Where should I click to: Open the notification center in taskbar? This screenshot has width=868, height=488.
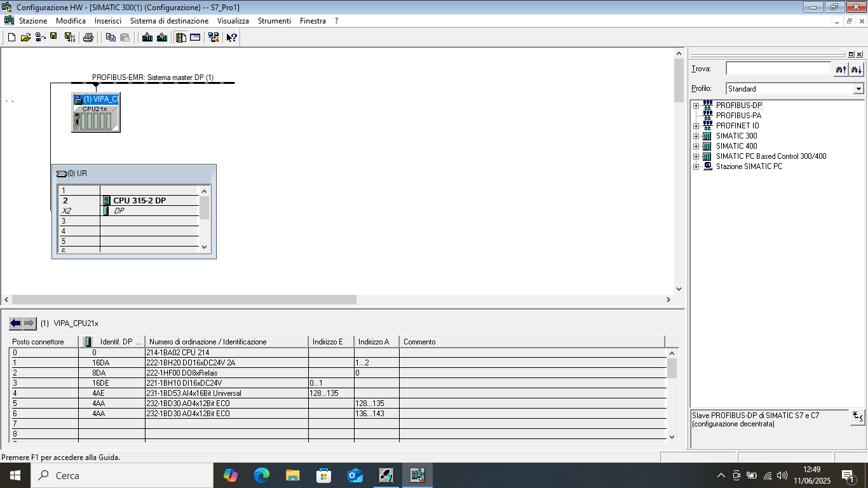click(x=848, y=475)
